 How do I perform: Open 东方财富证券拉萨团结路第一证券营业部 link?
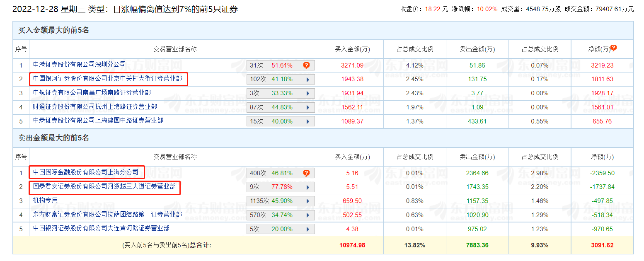tap(107, 215)
